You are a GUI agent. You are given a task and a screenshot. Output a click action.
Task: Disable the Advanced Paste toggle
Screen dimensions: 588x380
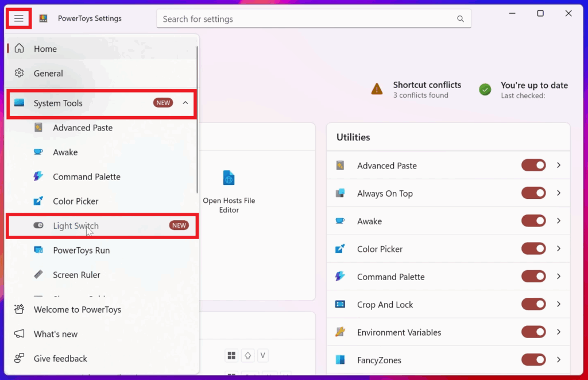(533, 166)
